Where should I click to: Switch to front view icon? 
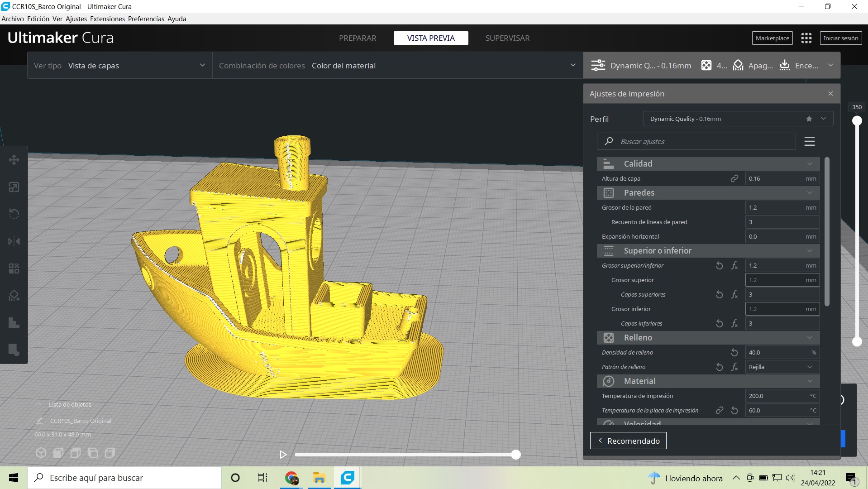[x=58, y=453]
